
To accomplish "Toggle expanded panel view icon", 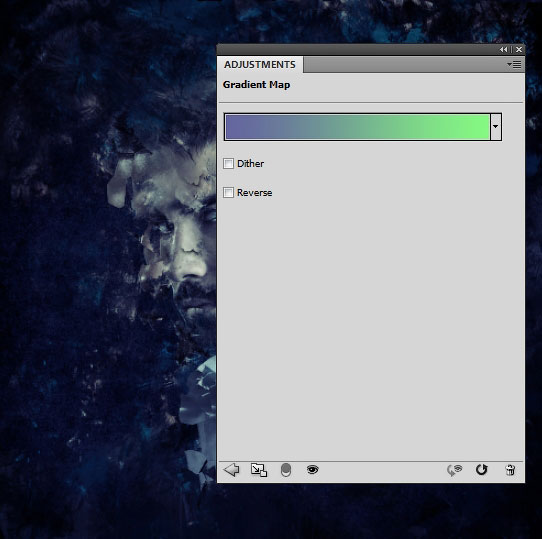I will tap(259, 470).
